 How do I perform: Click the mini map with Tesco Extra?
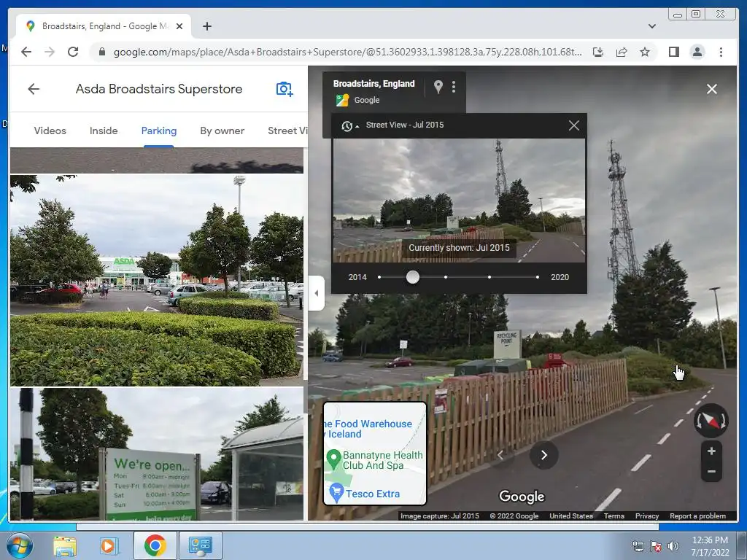(375, 454)
